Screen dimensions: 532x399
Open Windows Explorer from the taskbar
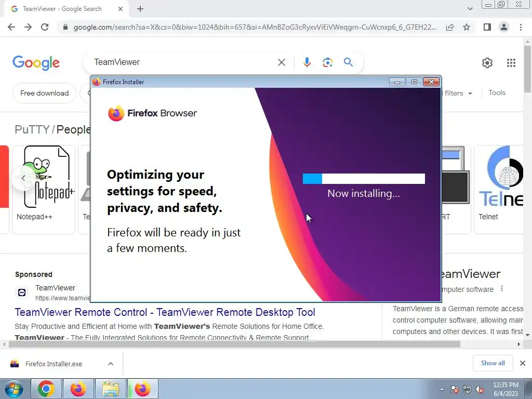pos(111,389)
